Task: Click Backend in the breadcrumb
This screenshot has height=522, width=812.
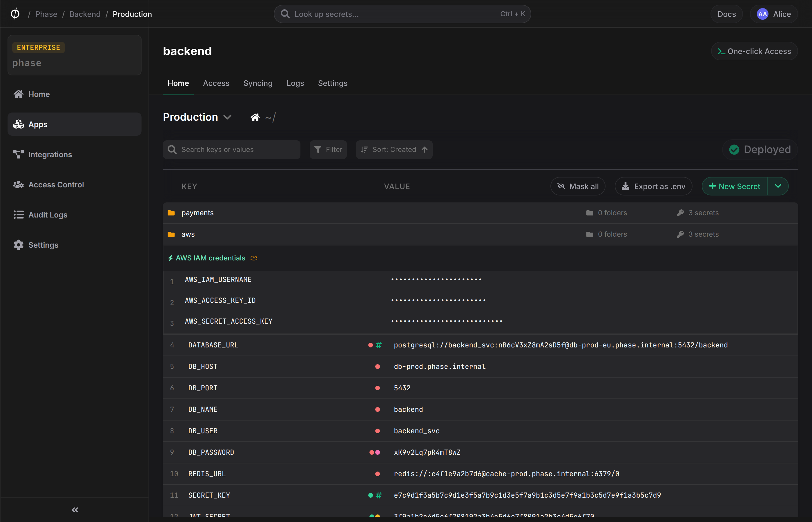Action: [85, 14]
